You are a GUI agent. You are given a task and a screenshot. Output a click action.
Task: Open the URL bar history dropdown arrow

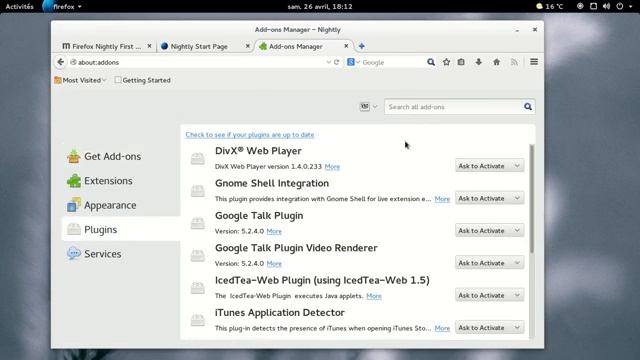[328, 62]
